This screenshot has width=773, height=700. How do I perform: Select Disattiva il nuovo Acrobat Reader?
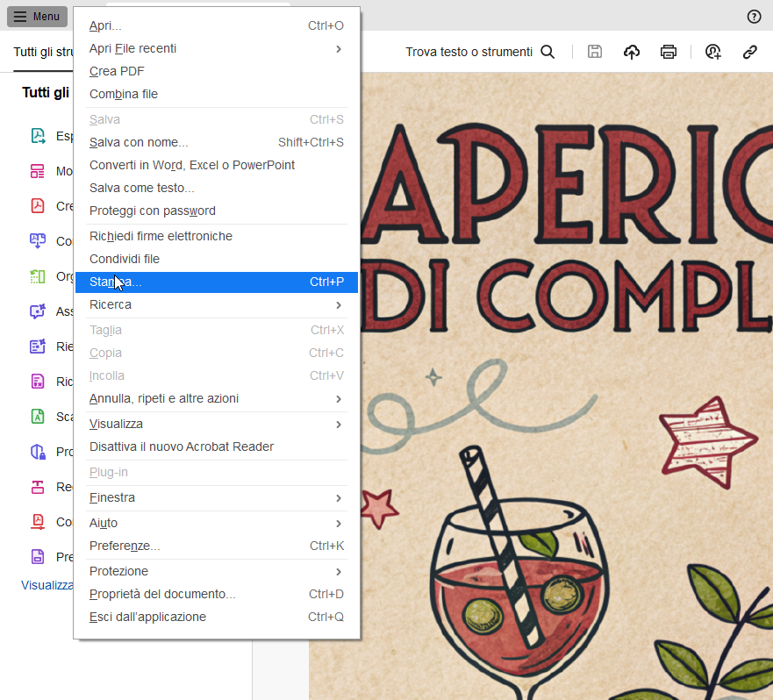click(182, 446)
